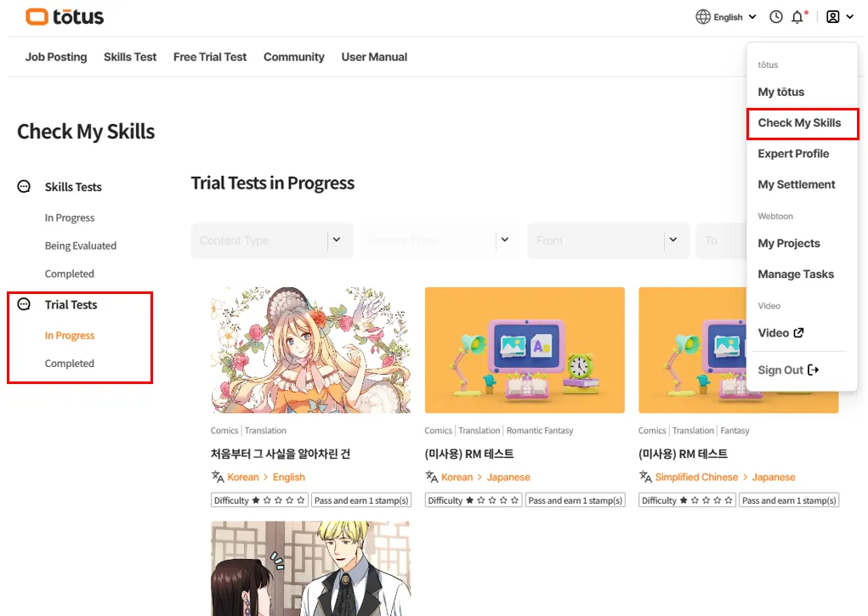
Task: Open In Progress under Trial Tests
Action: tap(70, 336)
